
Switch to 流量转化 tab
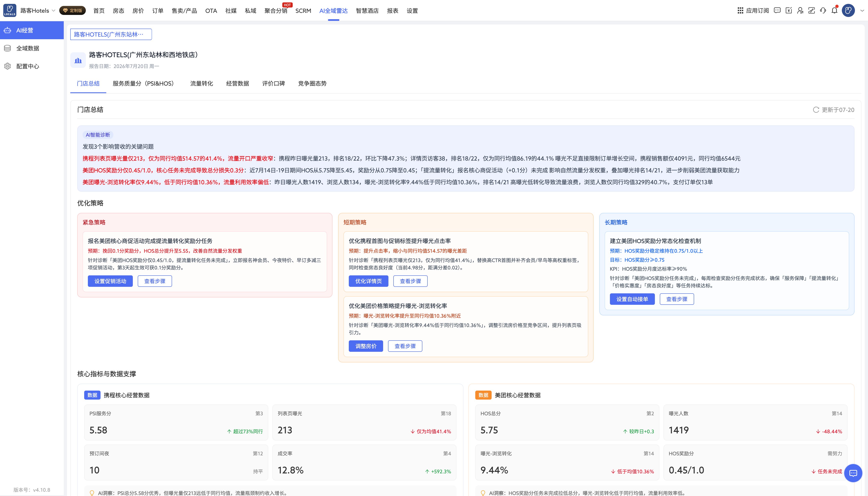pyautogui.click(x=202, y=84)
